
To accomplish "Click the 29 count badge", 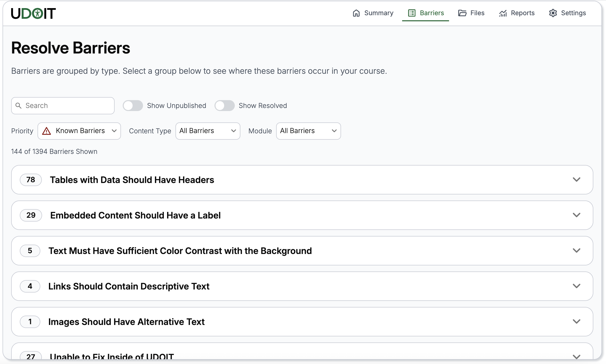I will coord(31,215).
